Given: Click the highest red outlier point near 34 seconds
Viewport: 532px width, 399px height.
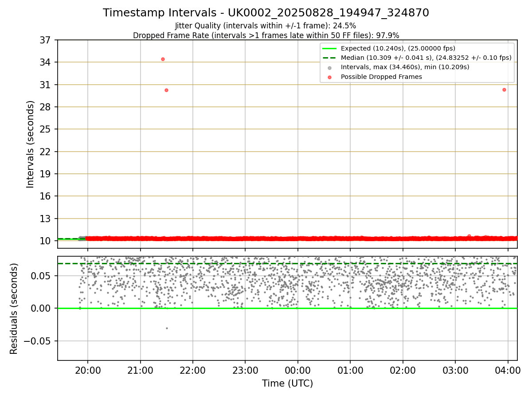Looking at the screenshot, I should coord(163,59).
